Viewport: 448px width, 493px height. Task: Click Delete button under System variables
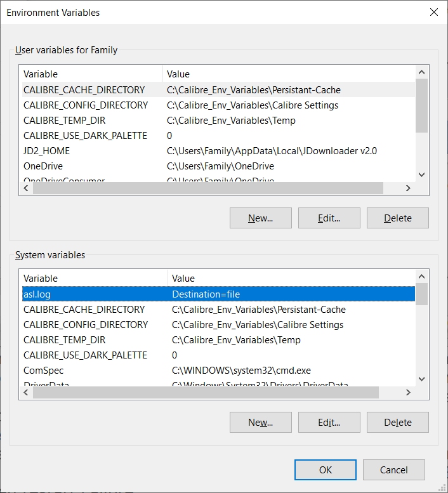pyautogui.click(x=397, y=423)
